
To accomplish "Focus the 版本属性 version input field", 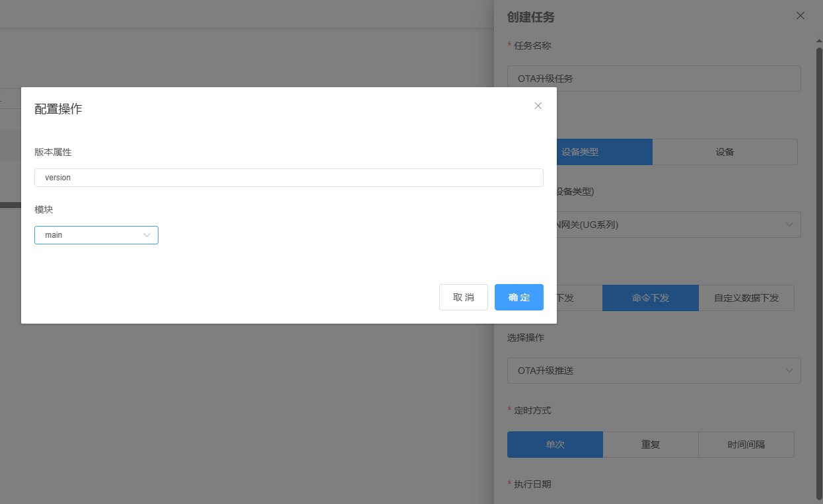I will (x=289, y=178).
